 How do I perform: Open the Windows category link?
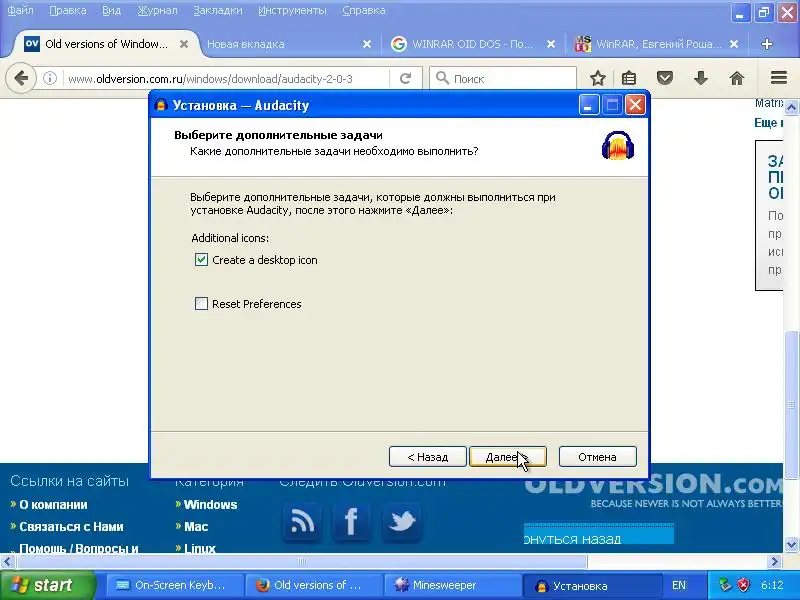(x=210, y=505)
